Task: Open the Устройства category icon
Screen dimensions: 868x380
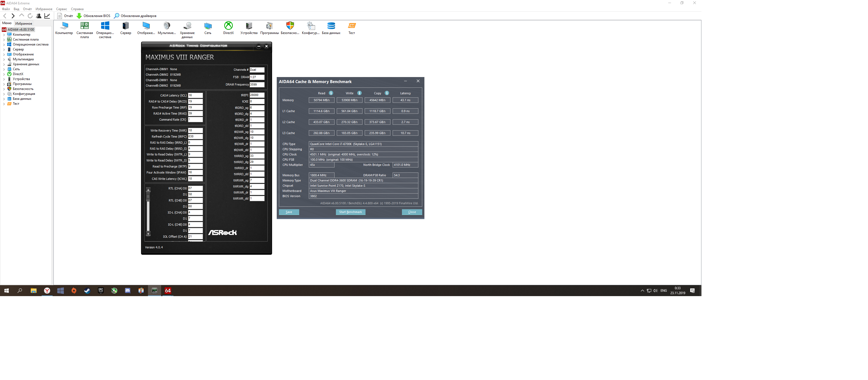Action: [249, 26]
